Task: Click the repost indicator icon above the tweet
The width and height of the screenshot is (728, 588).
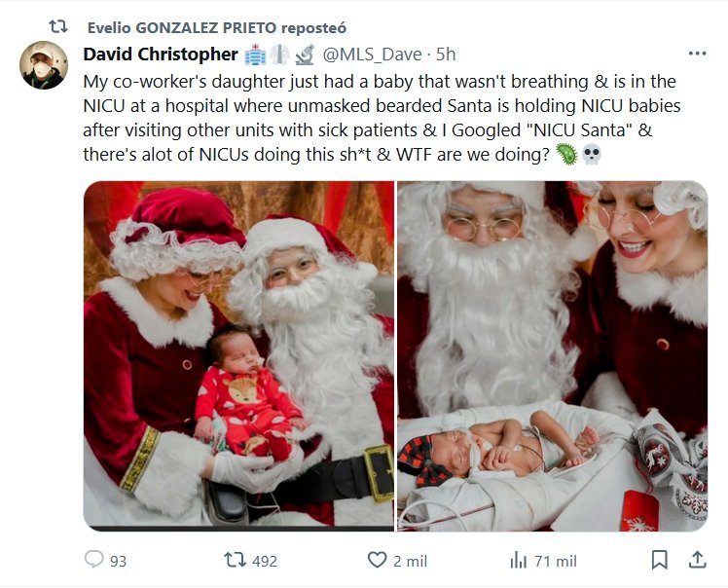Action: coord(58,27)
